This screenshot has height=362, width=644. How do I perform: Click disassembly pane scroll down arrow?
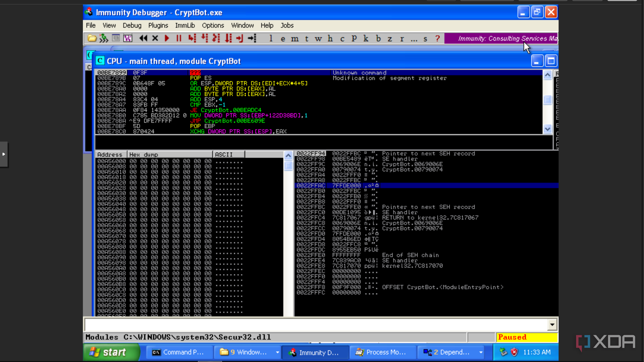(x=548, y=129)
